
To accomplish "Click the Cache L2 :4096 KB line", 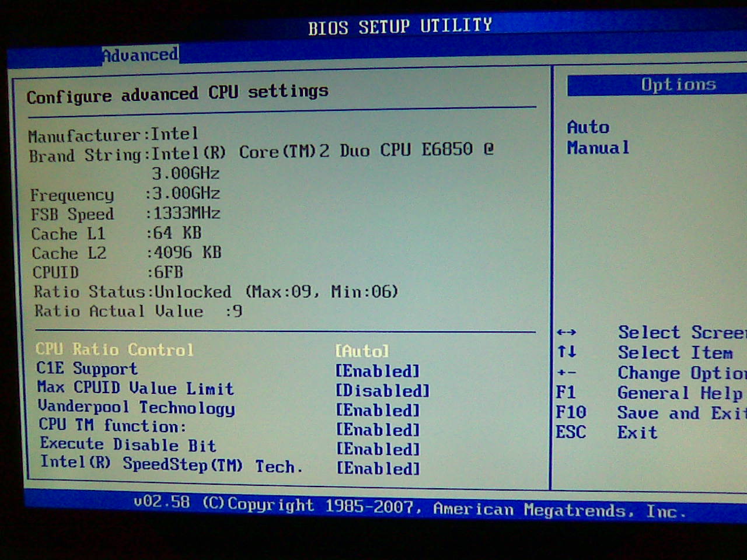I will pyautogui.click(x=127, y=253).
